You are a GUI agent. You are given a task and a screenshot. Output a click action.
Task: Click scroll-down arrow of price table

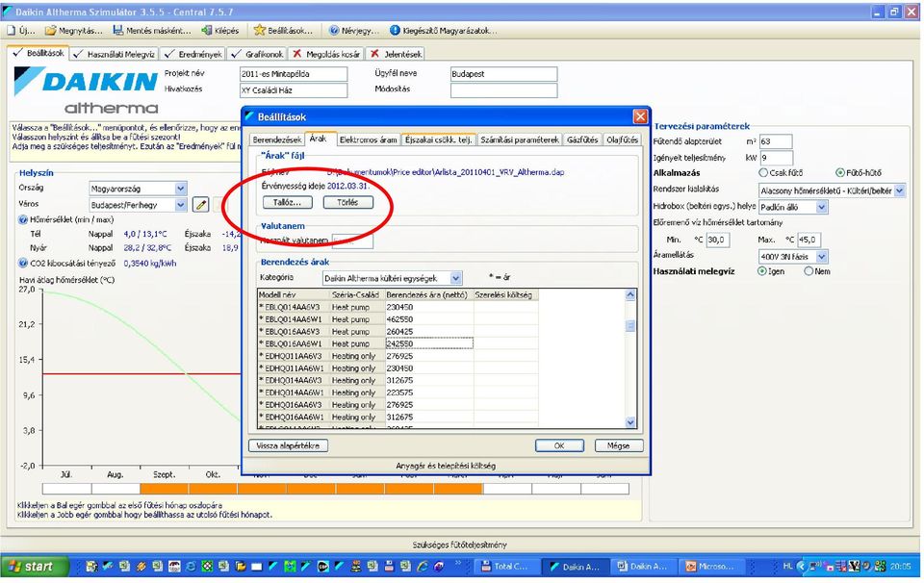click(630, 422)
